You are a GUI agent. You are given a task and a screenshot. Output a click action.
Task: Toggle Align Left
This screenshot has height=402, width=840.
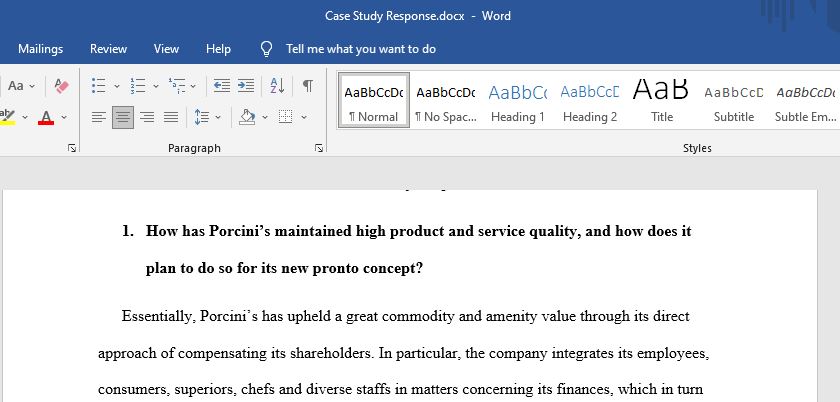[99, 117]
